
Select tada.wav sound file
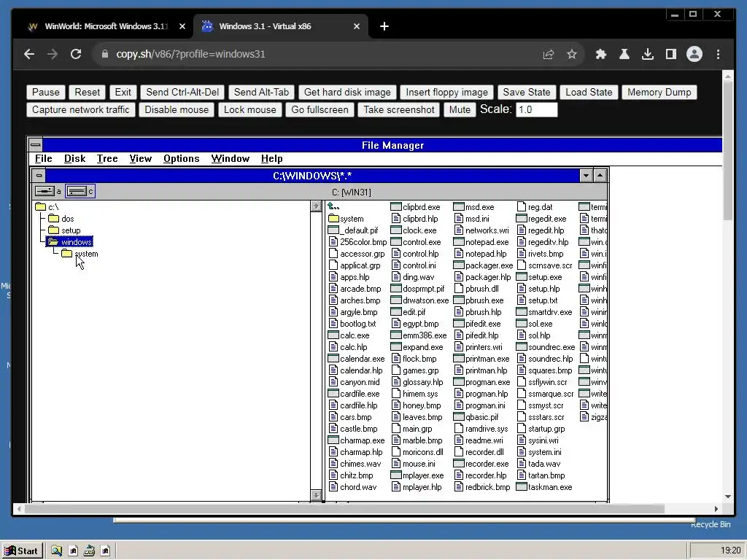tap(539, 464)
